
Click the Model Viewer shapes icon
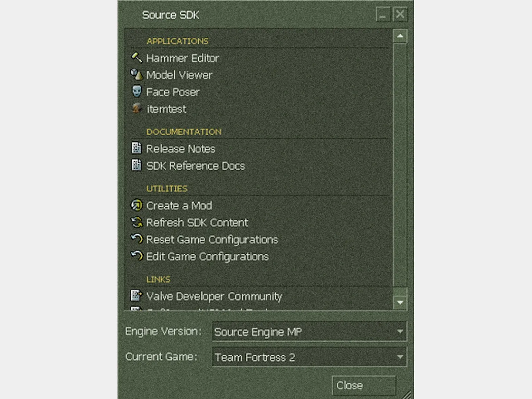tap(136, 75)
